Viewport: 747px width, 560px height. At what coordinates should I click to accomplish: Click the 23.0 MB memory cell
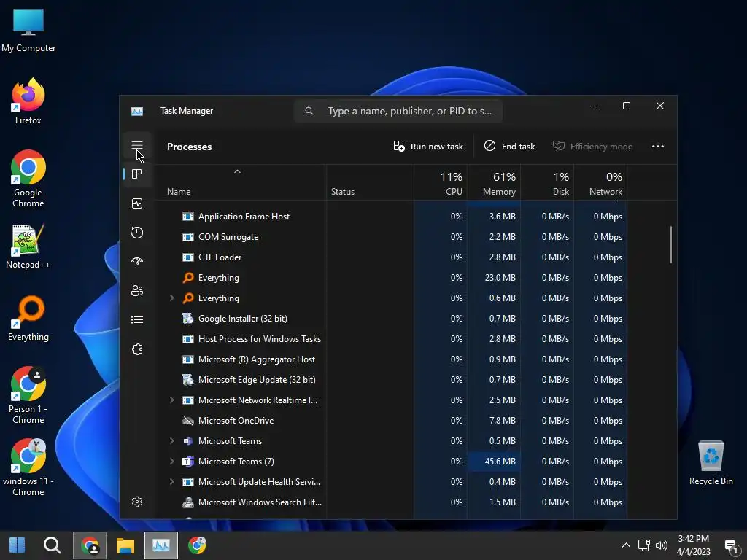494,278
